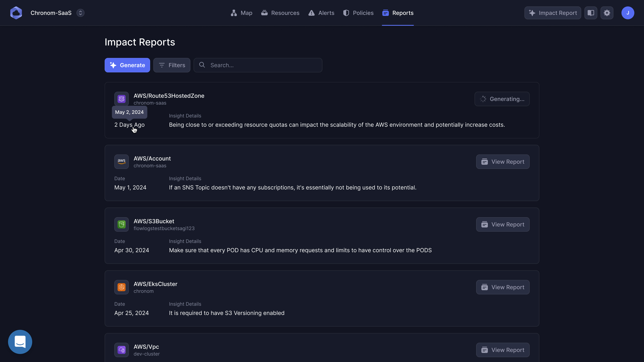Open the Policies tab
Image resolution: width=644 pixels, height=362 pixels.
coord(358,13)
